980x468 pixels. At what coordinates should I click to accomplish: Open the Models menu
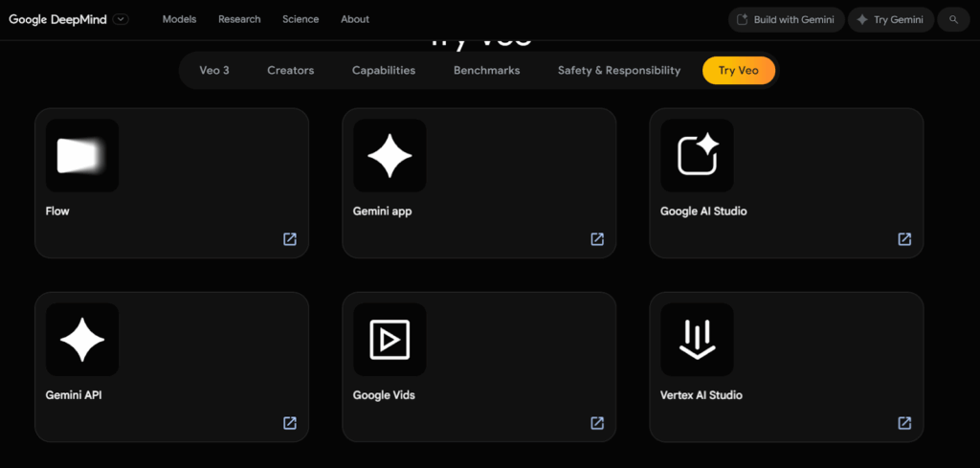(179, 19)
